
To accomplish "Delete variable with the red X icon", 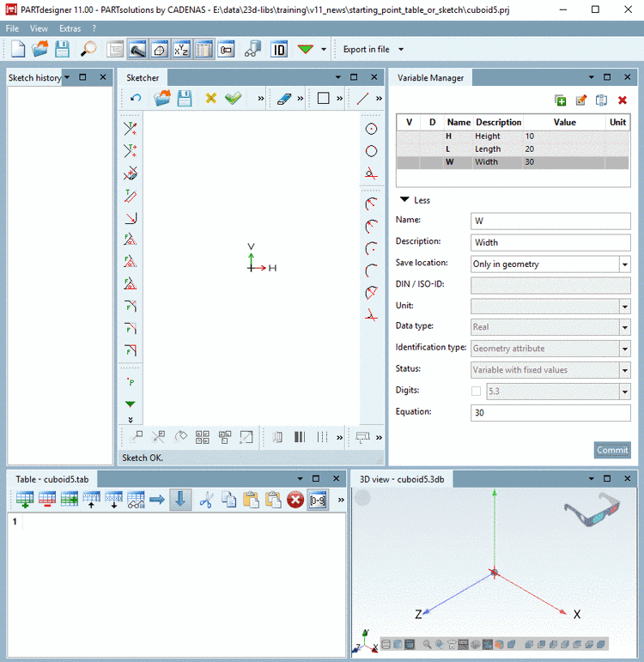I will coord(622,100).
